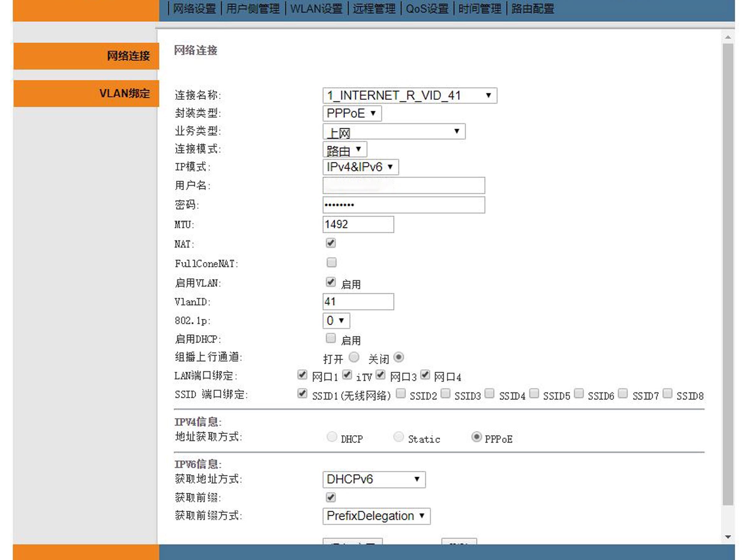
Task: Click the MTU input field
Action: [358, 225]
